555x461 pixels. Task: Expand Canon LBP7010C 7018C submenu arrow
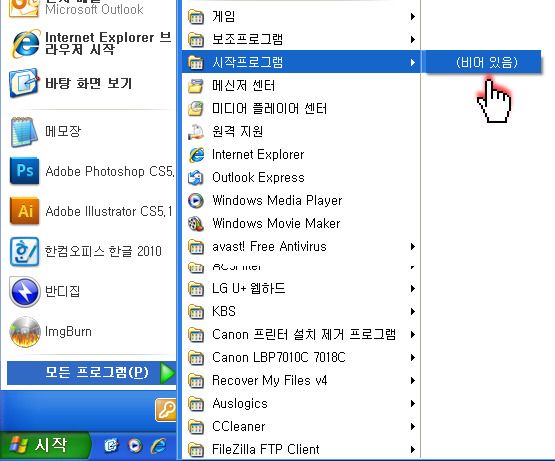pos(412,358)
